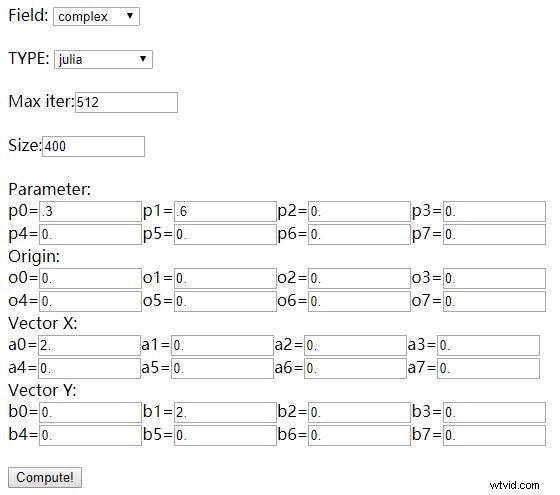This screenshot has height=495, width=560.
Task: Select the p2 parameter field
Action: [x=360, y=211]
